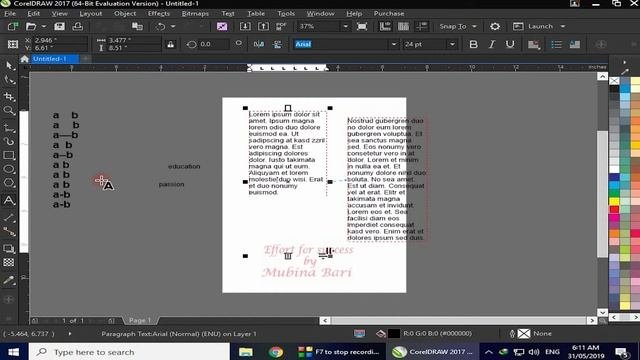Screen dimensions: 640x360
Task: Click the Undo arrow icon
Action: click(160, 27)
